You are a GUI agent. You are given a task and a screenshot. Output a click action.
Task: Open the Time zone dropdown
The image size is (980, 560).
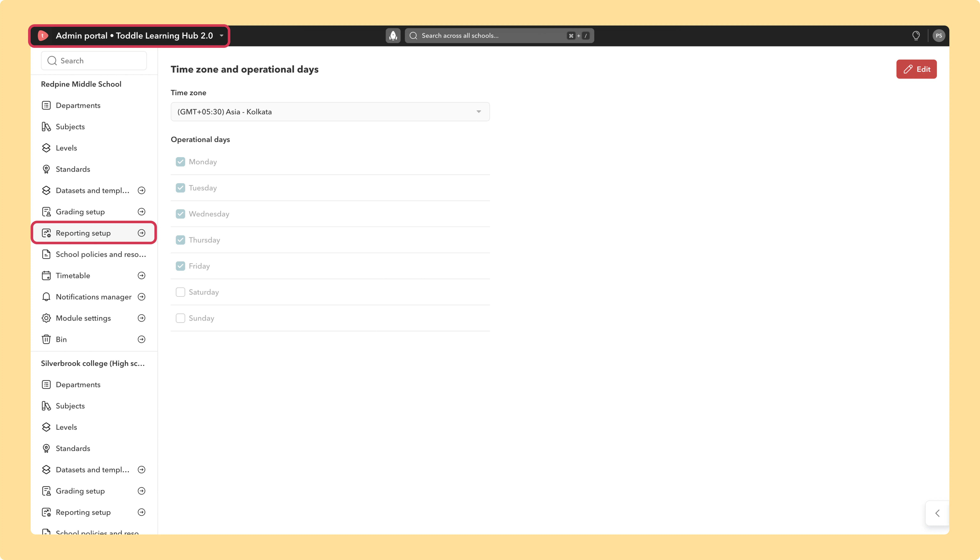(x=330, y=112)
